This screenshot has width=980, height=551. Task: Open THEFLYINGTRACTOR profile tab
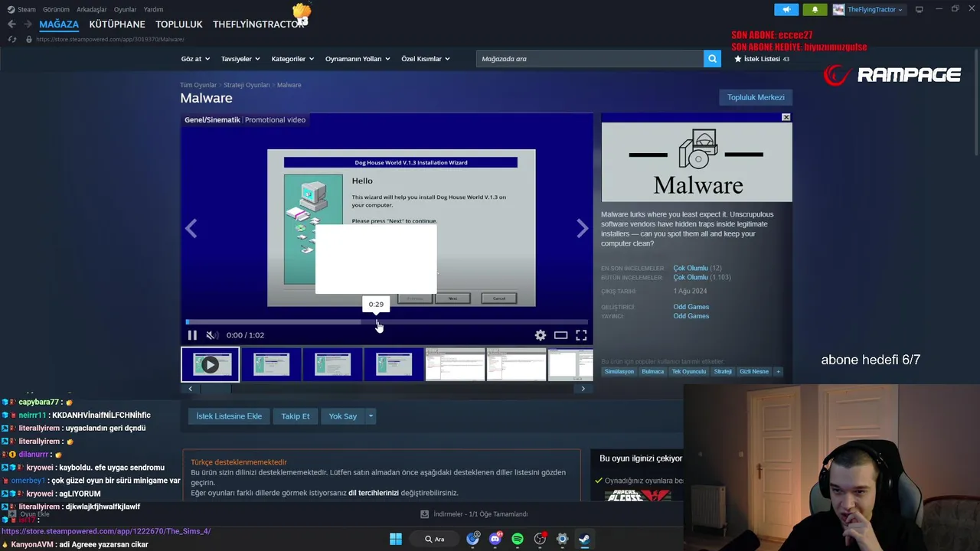[x=258, y=24]
